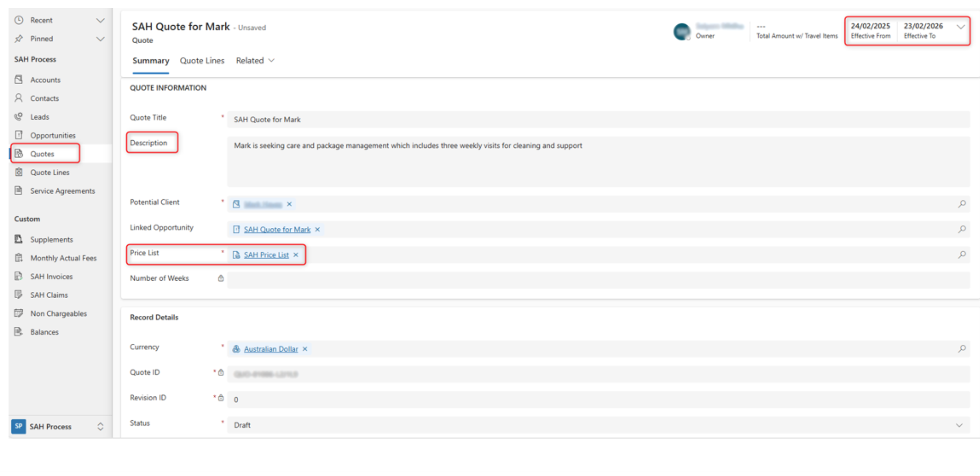The width and height of the screenshot is (980, 476).
Task: Click the search icon in Price List field
Action: click(962, 255)
